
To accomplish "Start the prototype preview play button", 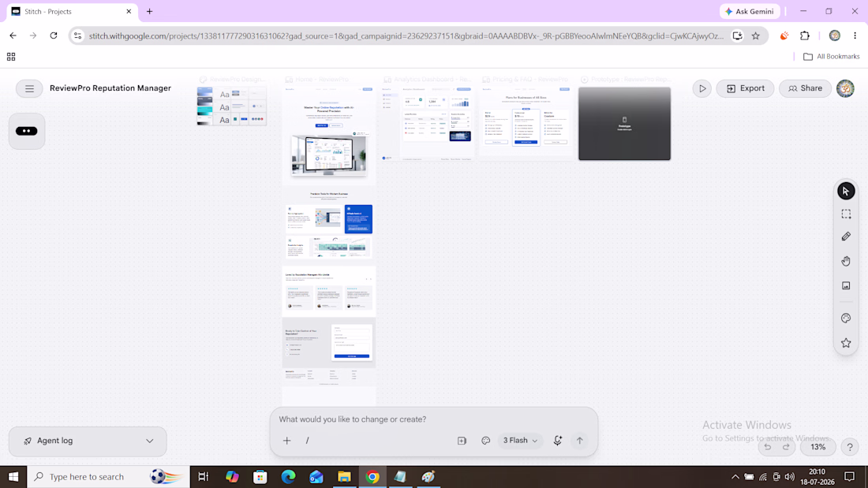I will (x=702, y=88).
